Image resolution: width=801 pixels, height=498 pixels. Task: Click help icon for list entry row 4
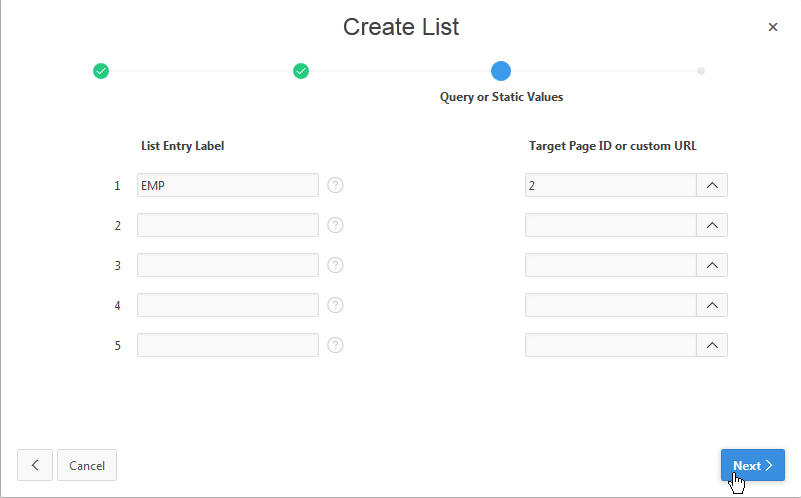336,305
